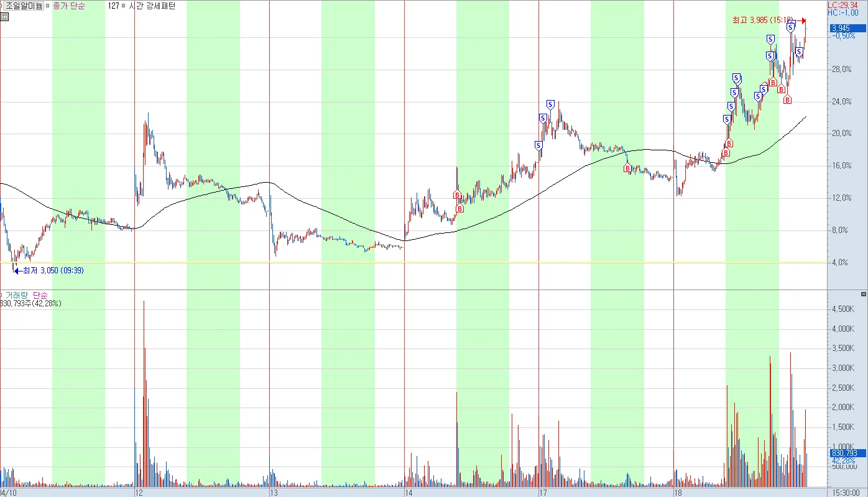Click the pink 단순 label in the volume pane
This screenshot has width=868, height=497.
click(x=40, y=295)
